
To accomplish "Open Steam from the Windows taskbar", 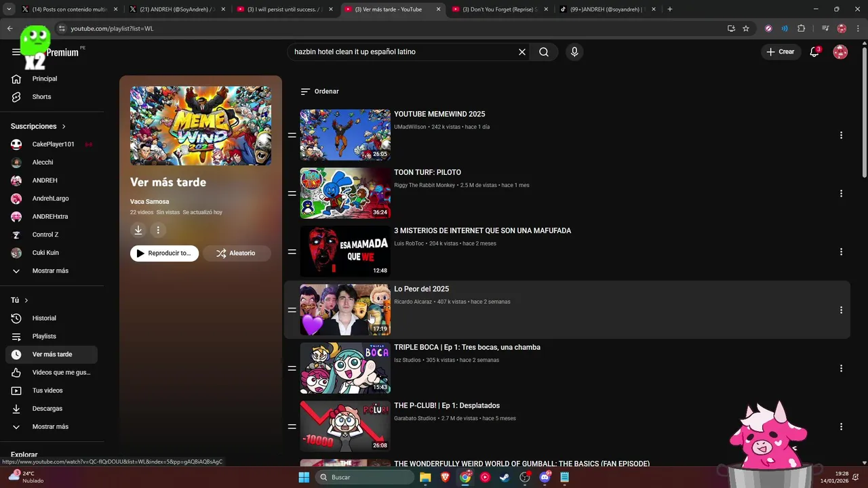I will click(x=505, y=477).
